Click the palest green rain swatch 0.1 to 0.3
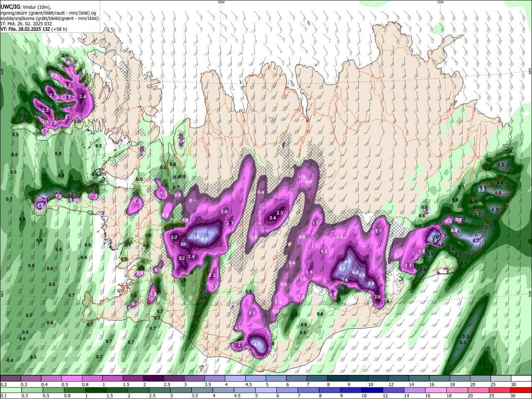 tap(11, 390)
